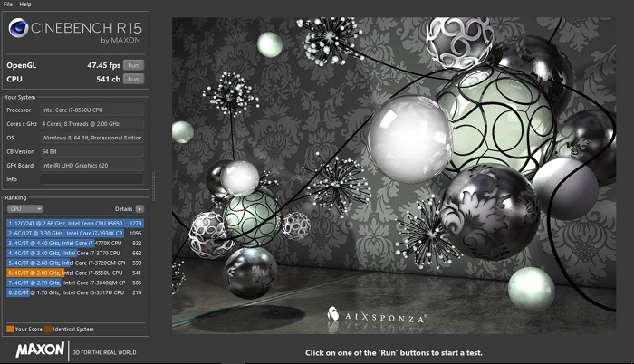
Task: Click the Identical System legend swatch
Action: coord(48,330)
